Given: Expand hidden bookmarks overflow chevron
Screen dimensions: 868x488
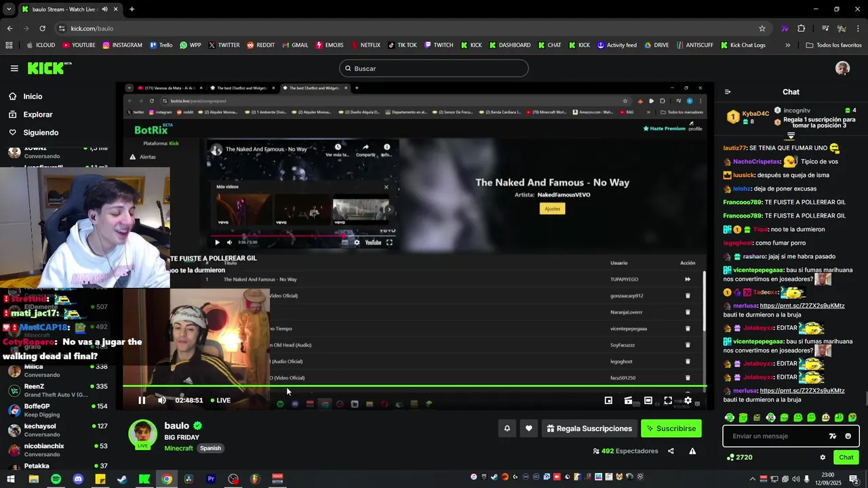Looking at the screenshot, I should [787, 45].
